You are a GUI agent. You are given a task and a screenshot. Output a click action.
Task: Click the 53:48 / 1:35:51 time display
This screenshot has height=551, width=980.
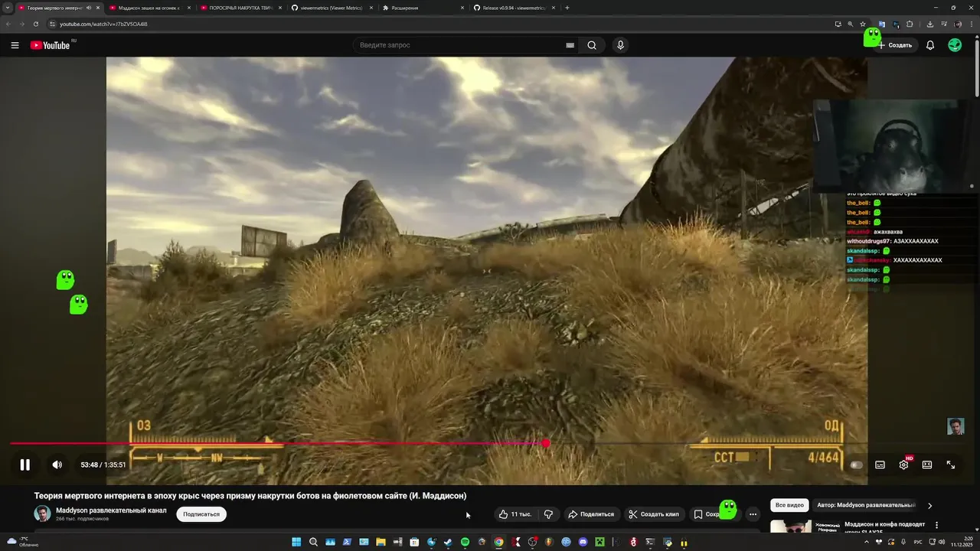pyautogui.click(x=103, y=465)
